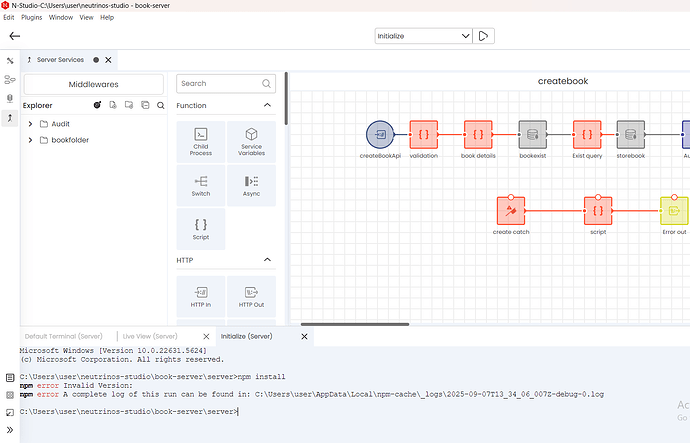Viewport: 690px width, 443px height.
Task: Open the microphone-shaped sidebar icon
Action: (10, 98)
